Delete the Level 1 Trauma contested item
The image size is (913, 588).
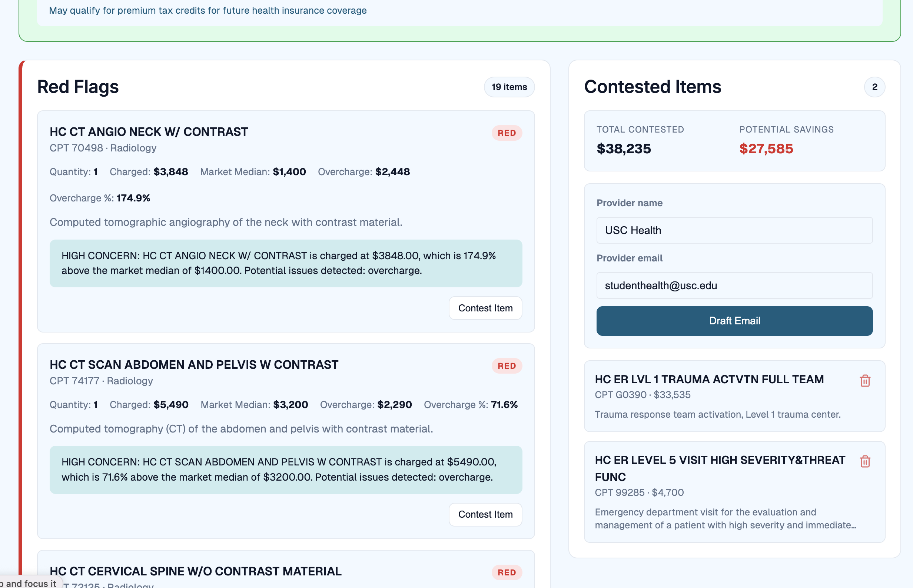(865, 381)
